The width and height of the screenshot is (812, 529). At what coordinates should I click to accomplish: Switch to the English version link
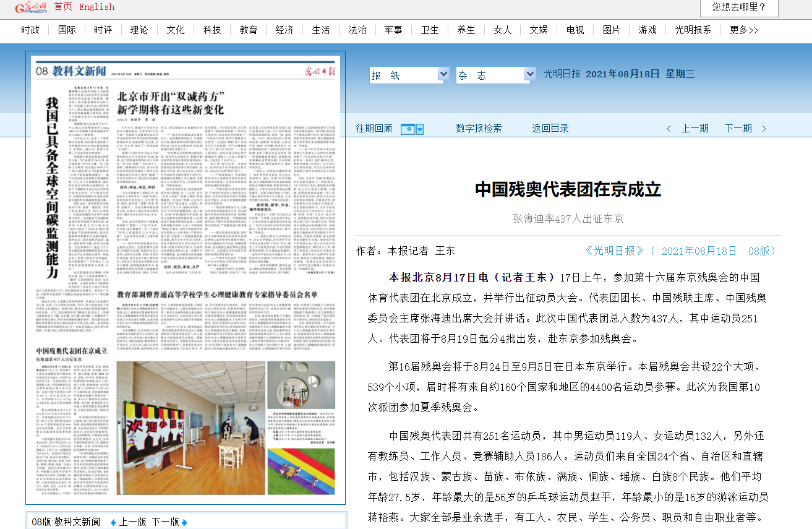click(96, 7)
